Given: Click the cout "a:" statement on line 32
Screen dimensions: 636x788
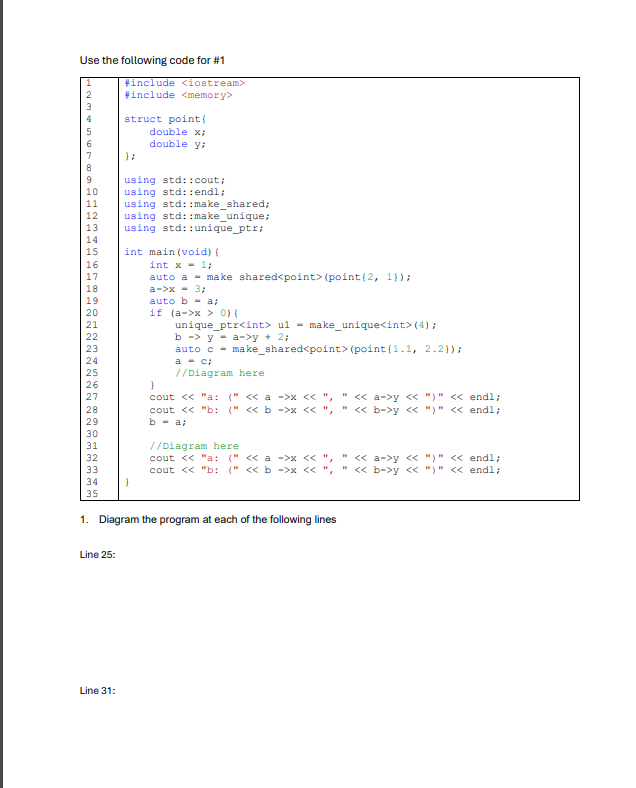Looking at the screenshot, I should [325, 458].
